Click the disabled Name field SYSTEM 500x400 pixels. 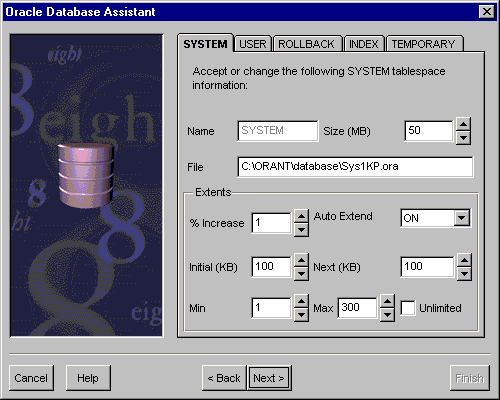tap(278, 131)
